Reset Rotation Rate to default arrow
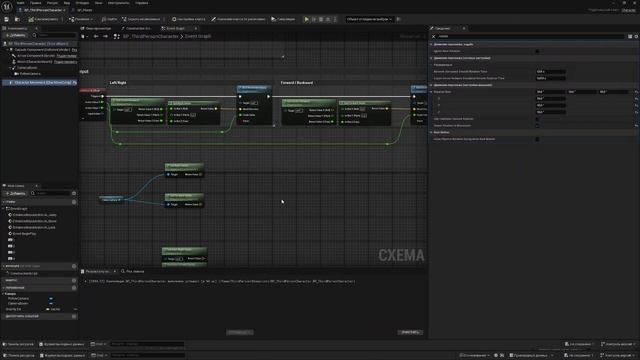Screen dimensions: 640x360 tap(636, 92)
